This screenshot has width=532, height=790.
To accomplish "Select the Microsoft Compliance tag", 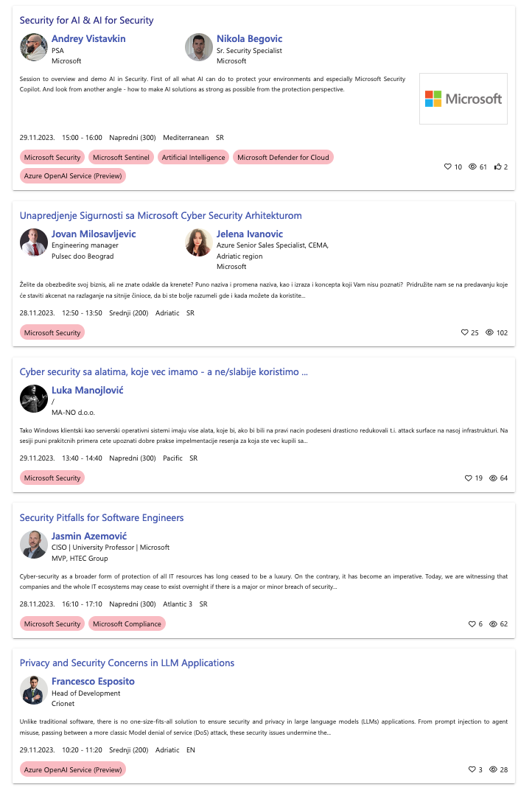I will pyautogui.click(x=127, y=623).
